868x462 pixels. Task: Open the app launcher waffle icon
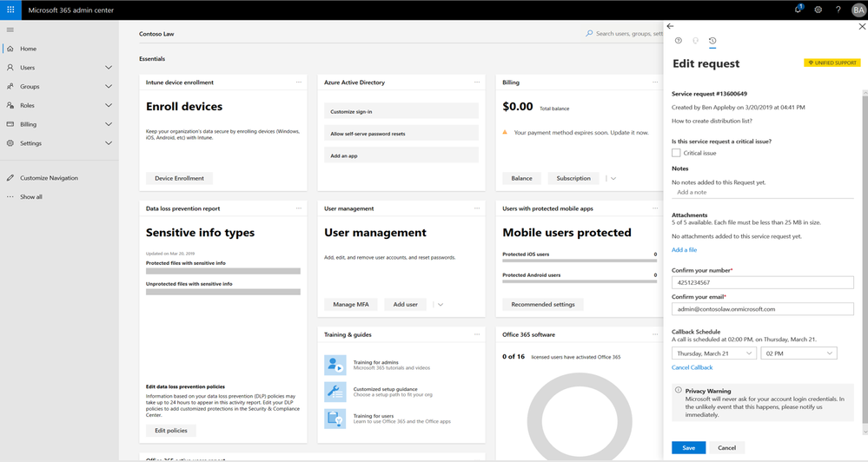click(x=10, y=10)
